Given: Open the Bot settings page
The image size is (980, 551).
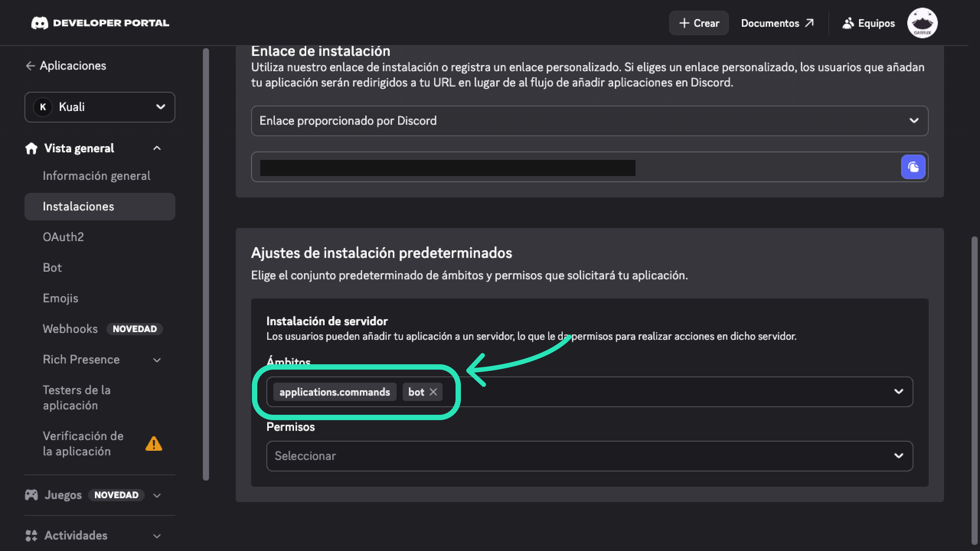Looking at the screenshot, I should pyautogui.click(x=52, y=268).
